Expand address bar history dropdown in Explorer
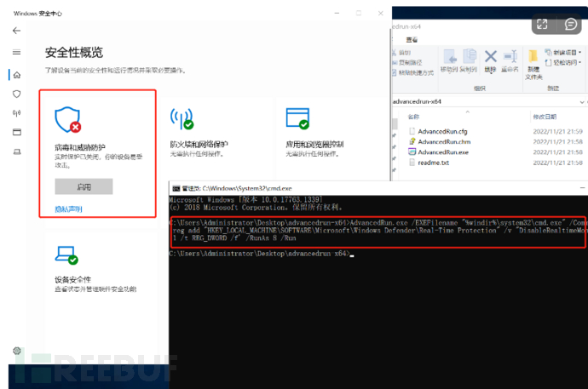 coord(582,102)
